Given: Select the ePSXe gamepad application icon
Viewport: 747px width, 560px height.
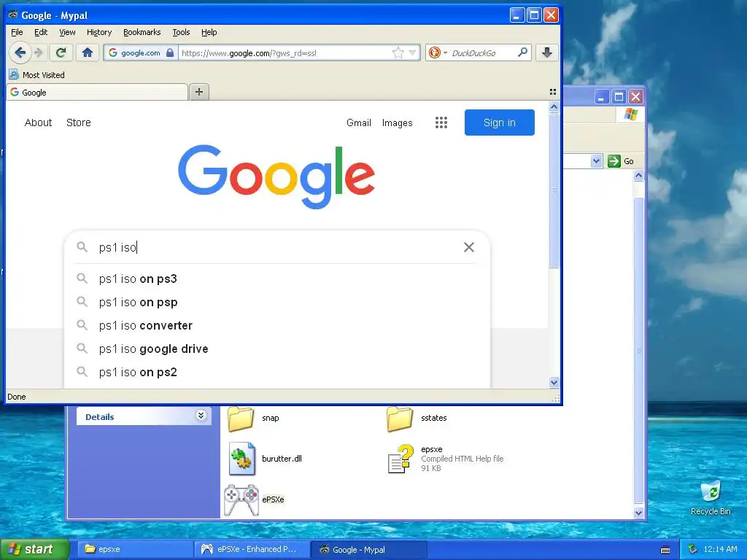Looking at the screenshot, I should 241,499.
